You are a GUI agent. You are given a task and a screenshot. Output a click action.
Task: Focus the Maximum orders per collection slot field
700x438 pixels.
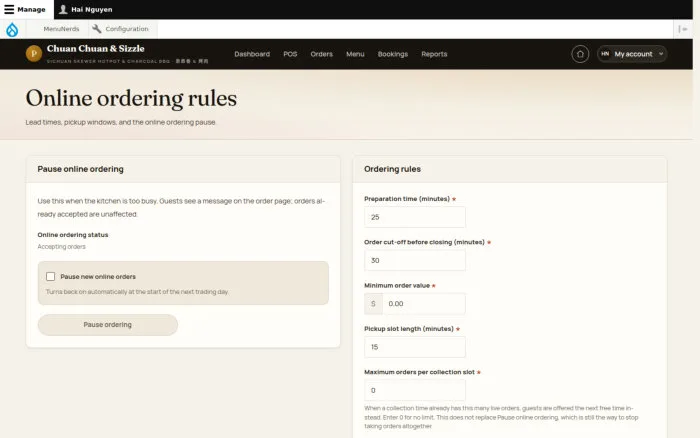415,390
